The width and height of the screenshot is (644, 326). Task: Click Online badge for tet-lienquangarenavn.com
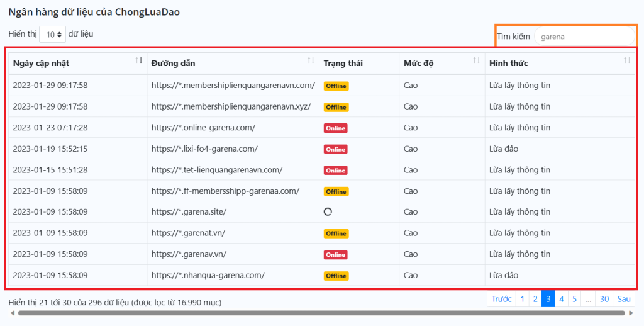(x=336, y=170)
